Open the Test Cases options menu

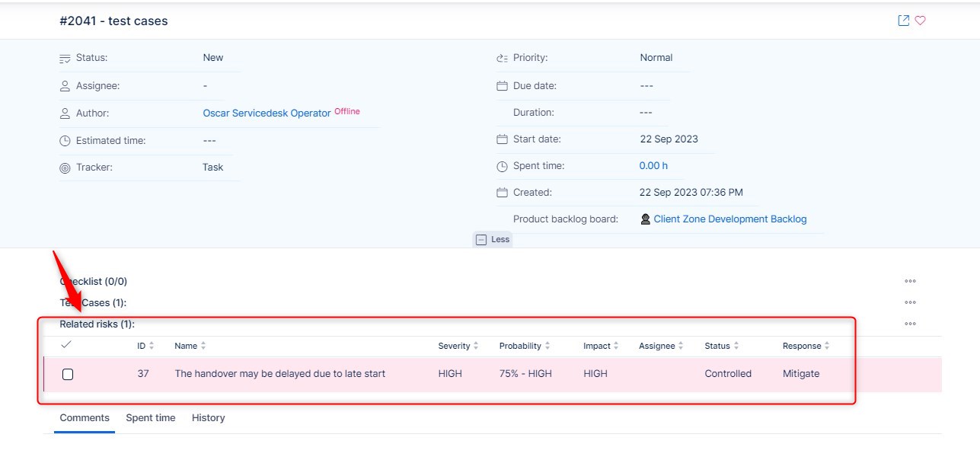point(911,302)
